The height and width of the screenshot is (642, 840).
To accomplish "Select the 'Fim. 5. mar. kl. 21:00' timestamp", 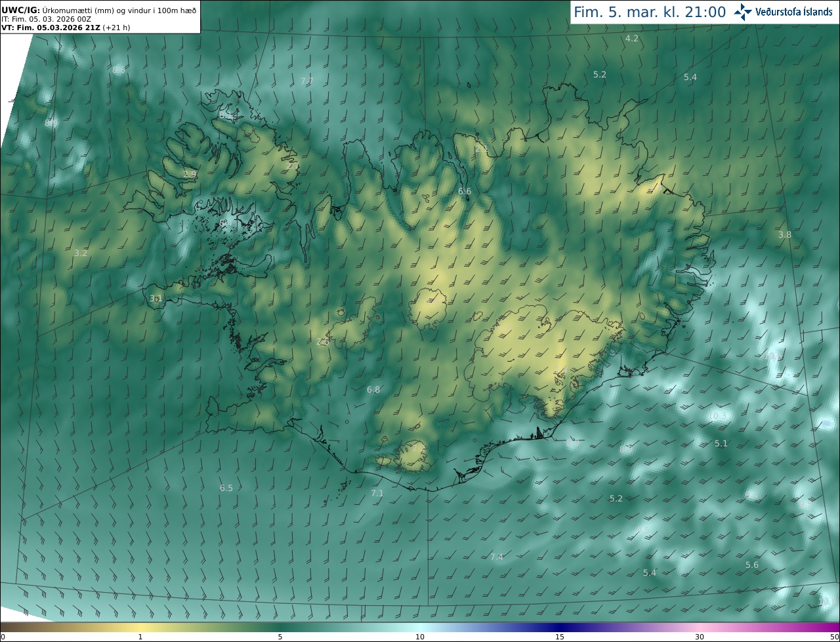I will click(x=650, y=12).
